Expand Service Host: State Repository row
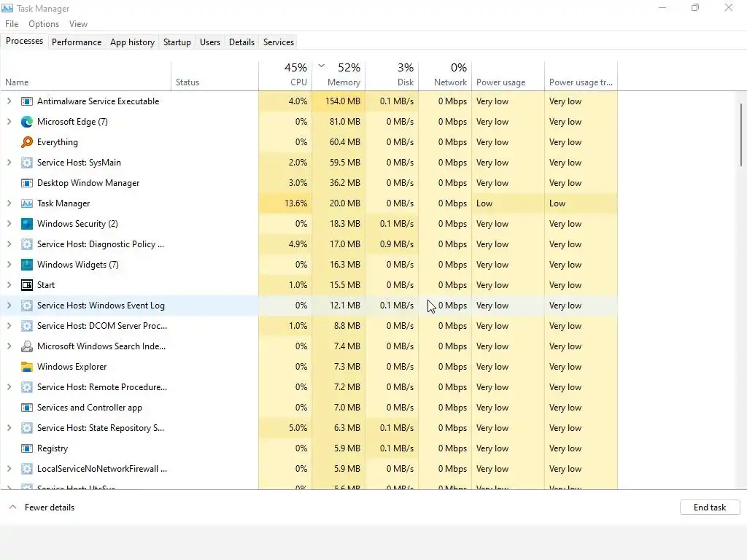This screenshot has width=747, height=560. (x=9, y=428)
